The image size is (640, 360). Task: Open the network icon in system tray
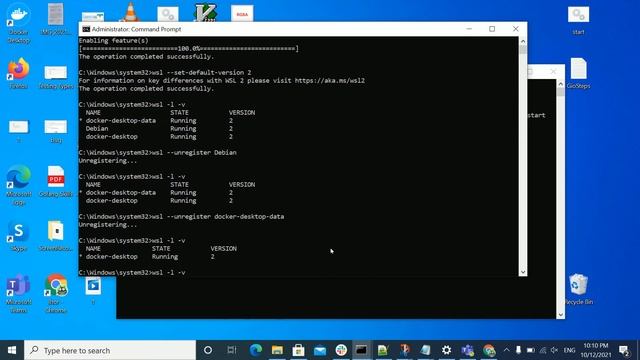(x=542, y=350)
